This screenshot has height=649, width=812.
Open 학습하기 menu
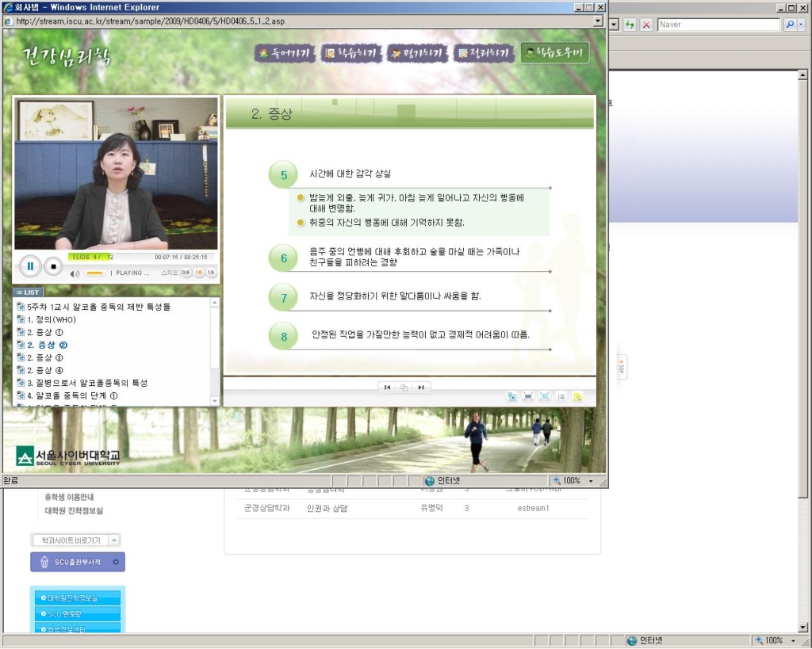(350, 53)
